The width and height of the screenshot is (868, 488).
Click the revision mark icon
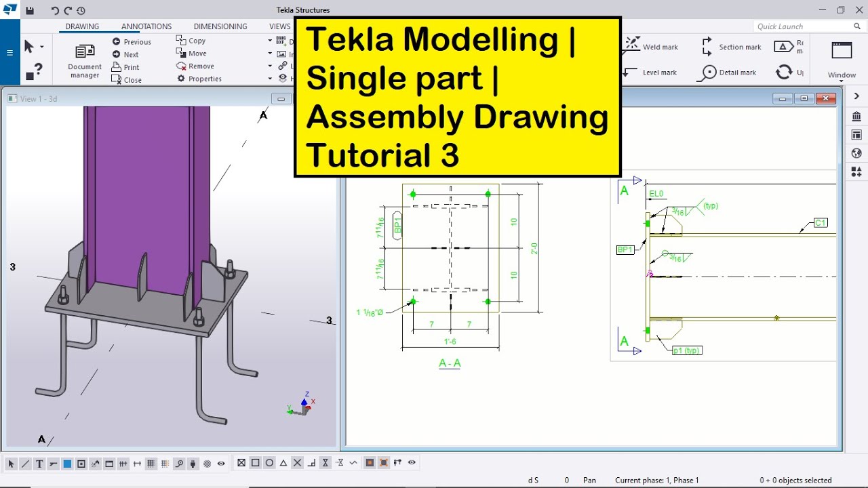tap(783, 46)
